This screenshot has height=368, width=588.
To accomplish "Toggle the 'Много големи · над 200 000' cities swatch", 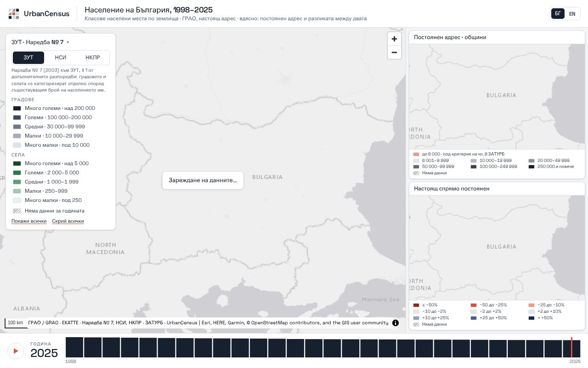I will pyautogui.click(x=17, y=109).
